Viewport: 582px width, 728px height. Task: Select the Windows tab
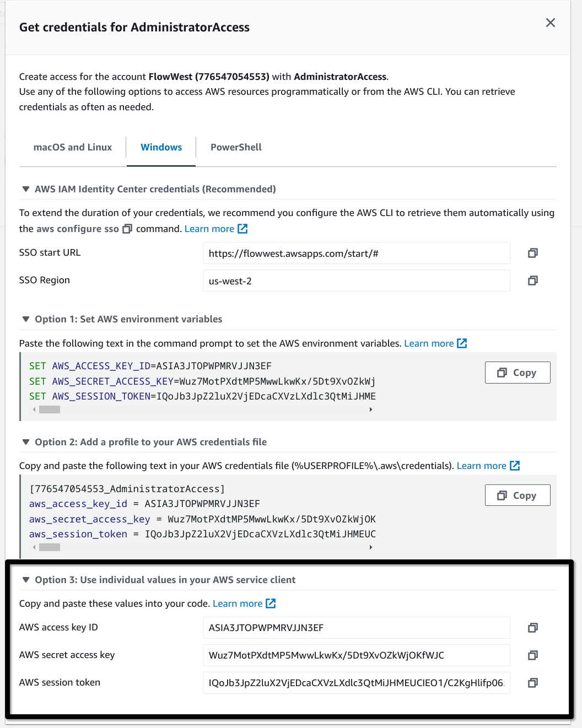coord(161,147)
